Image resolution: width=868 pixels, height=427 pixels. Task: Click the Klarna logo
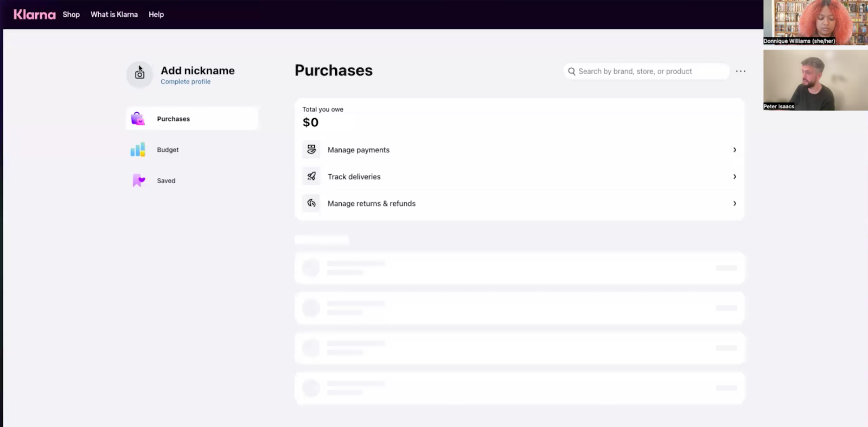pos(35,15)
